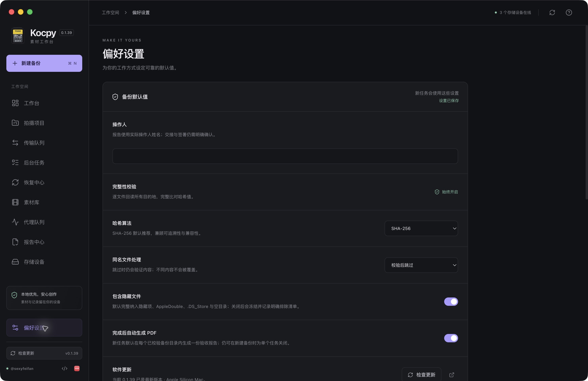Open 代理队列 in sidebar
This screenshot has height=381, width=588.
(x=44, y=222)
